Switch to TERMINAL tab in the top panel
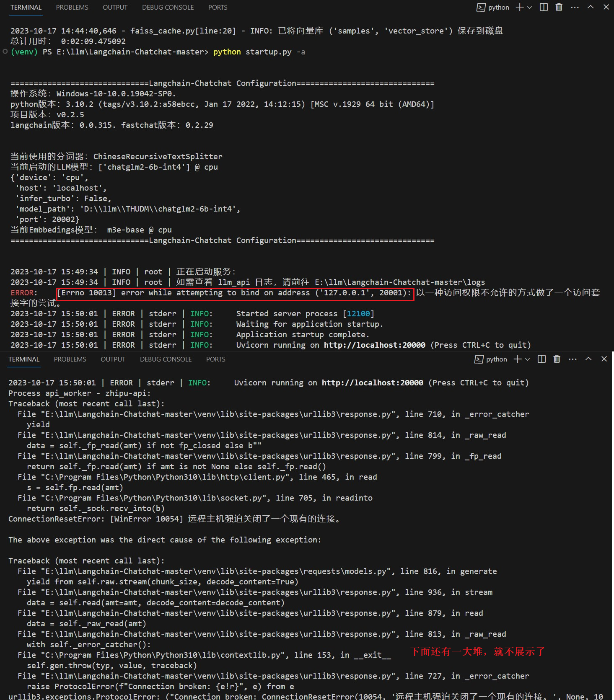The width and height of the screenshot is (614, 700). (x=26, y=8)
